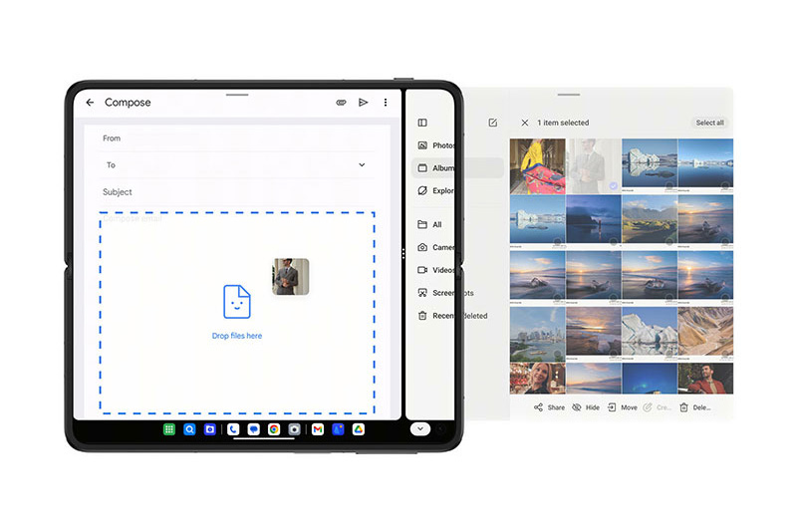Tap Share in the bottom action bar
797x532 pixels.
[549, 407]
